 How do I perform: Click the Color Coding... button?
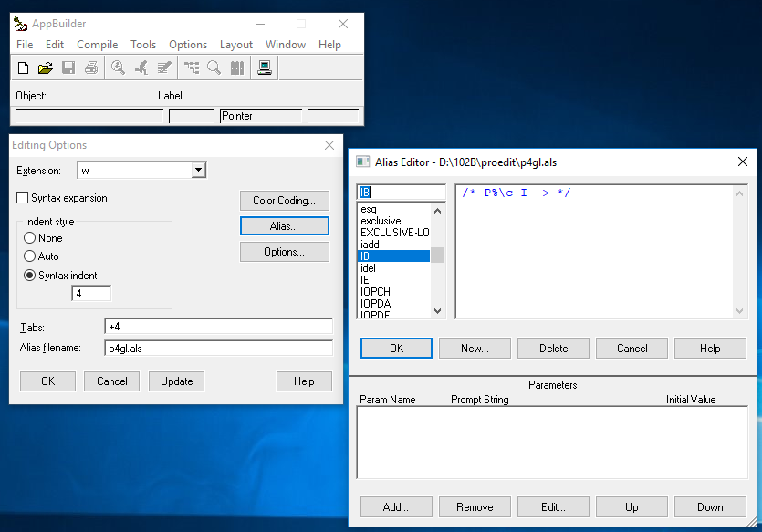coord(285,201)
